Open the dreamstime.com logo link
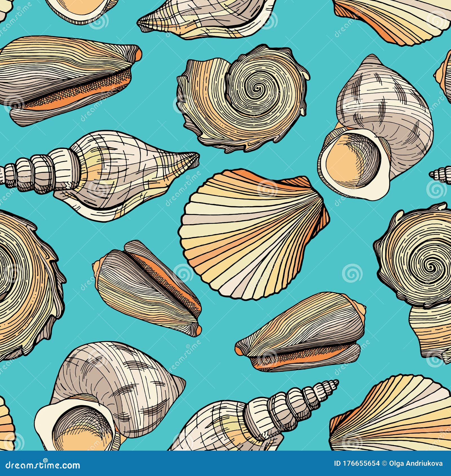The image size is (451, 476). tap(42, 464)
